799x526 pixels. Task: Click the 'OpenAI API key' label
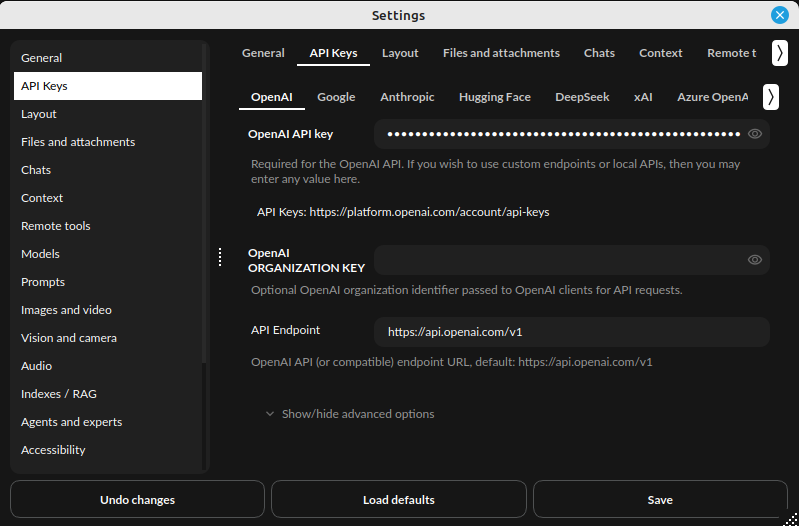tap(290, 134)
